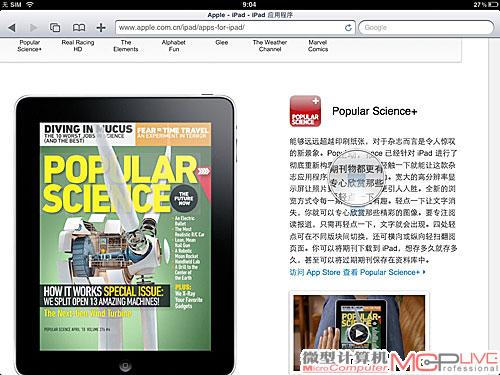Image resolution: width=500 pixels, height=375 pixels.
Task: Click the Popular Science+ red app icon
Action: (305, 111)
